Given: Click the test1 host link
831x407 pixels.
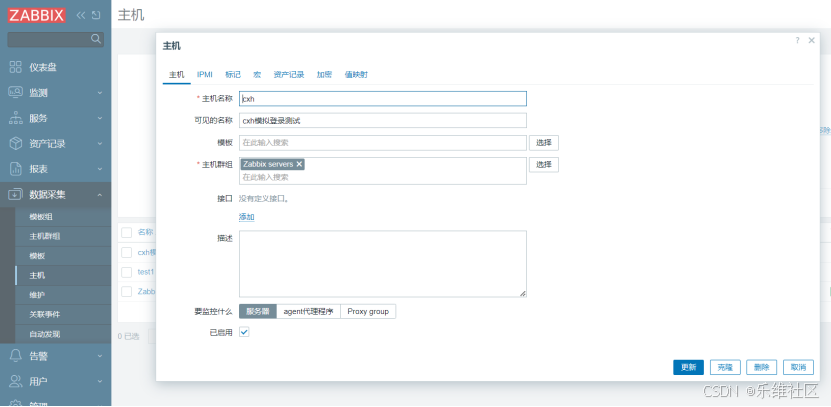Looking at the screenshot, I should click(x=146, y=272).
